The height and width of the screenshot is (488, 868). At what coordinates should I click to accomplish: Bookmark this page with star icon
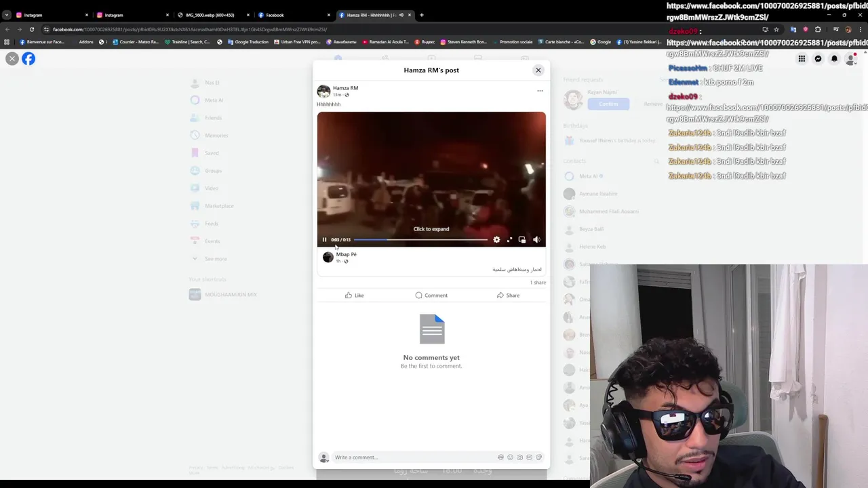pos(776,29)
